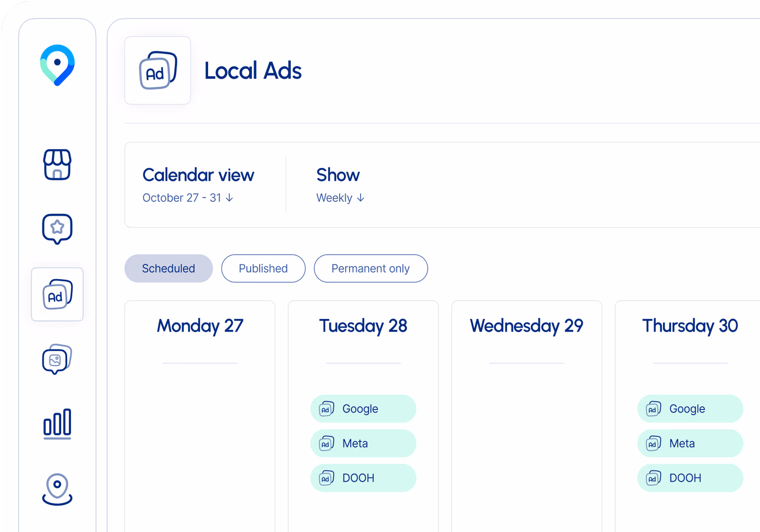Switch to the Tuesday 28 column
760x532 pixels.
(363, 326)
